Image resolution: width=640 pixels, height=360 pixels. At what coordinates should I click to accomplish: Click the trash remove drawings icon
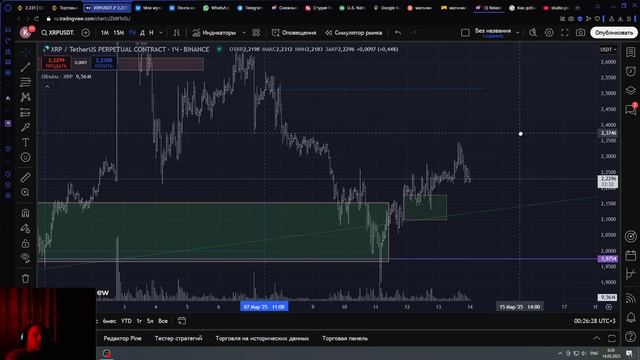[25, 279]
